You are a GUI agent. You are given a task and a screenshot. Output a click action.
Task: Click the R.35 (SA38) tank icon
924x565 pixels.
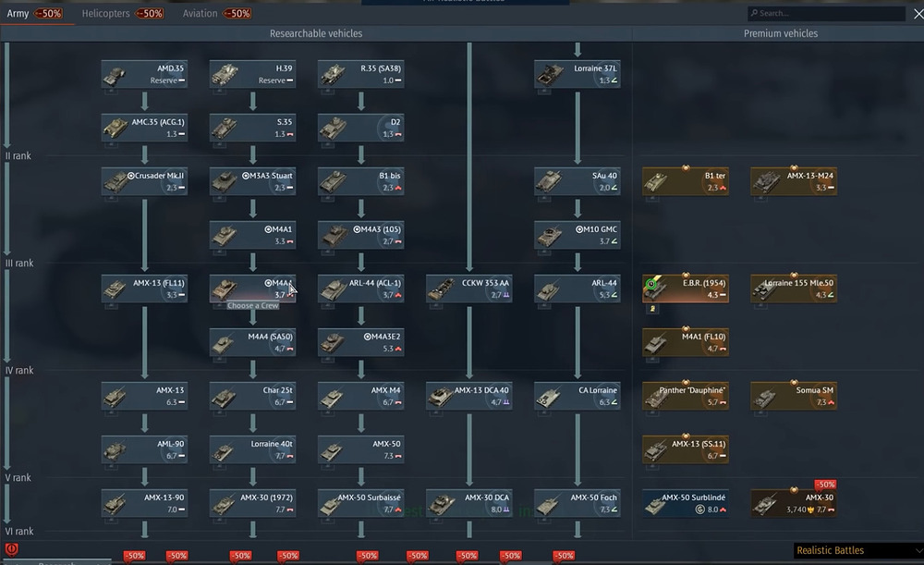pos(333,75)
